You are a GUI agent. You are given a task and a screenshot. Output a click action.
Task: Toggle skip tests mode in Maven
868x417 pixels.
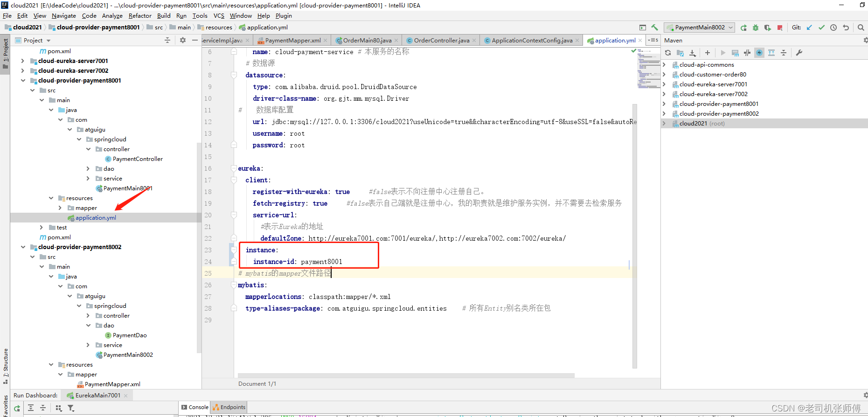pyautogui.click(x=759, y=53)
